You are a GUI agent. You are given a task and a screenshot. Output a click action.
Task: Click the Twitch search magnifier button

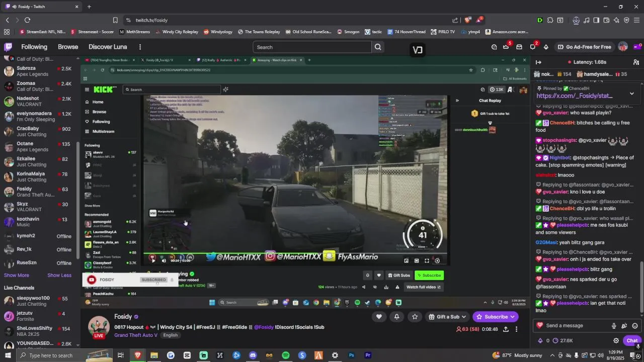[x=378, y=47]
